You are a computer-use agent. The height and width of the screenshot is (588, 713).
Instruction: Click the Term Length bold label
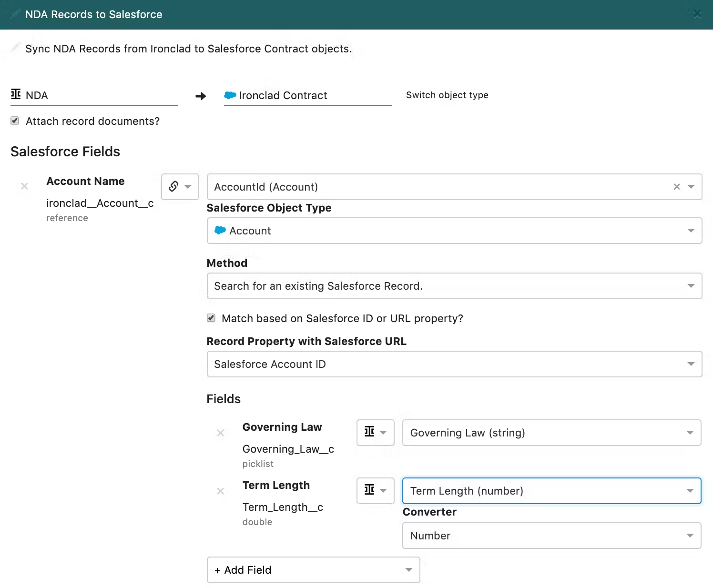tap(276, 485)
